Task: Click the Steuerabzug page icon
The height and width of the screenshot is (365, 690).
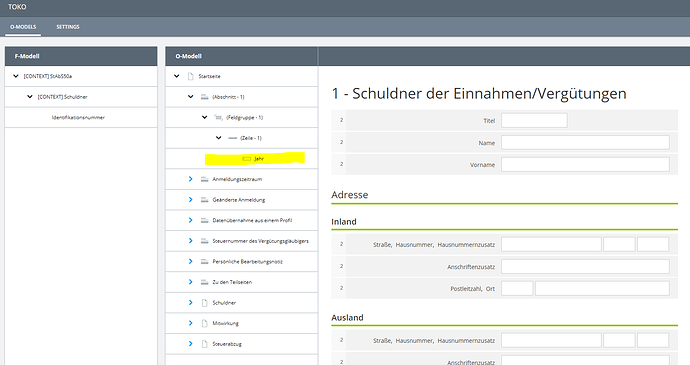Action: coord(204,344)
